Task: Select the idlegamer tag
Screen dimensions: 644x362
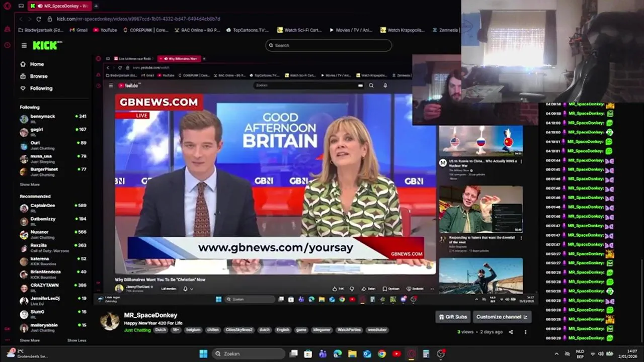Action: [321, 330]
